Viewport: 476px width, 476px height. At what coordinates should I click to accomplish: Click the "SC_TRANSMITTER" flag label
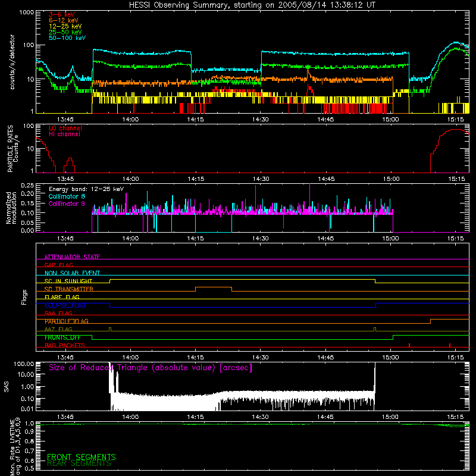click(69, 289)
